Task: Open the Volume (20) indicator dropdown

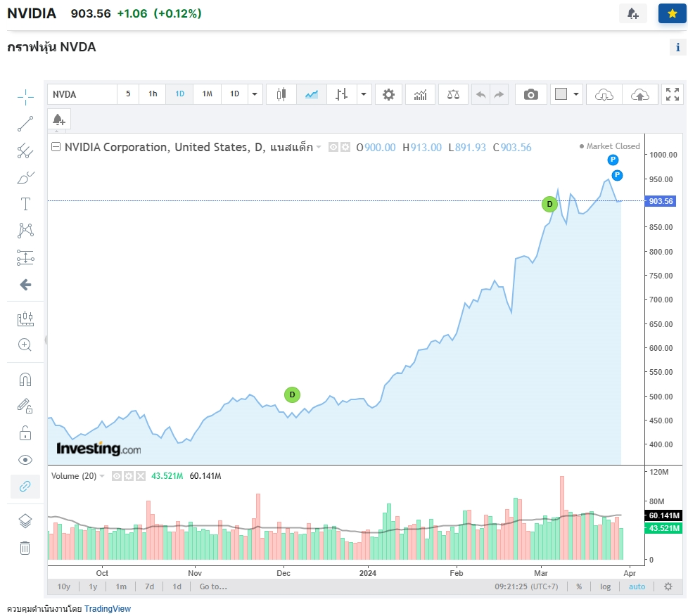Action: pyautogui.click(x=102, y=476)
